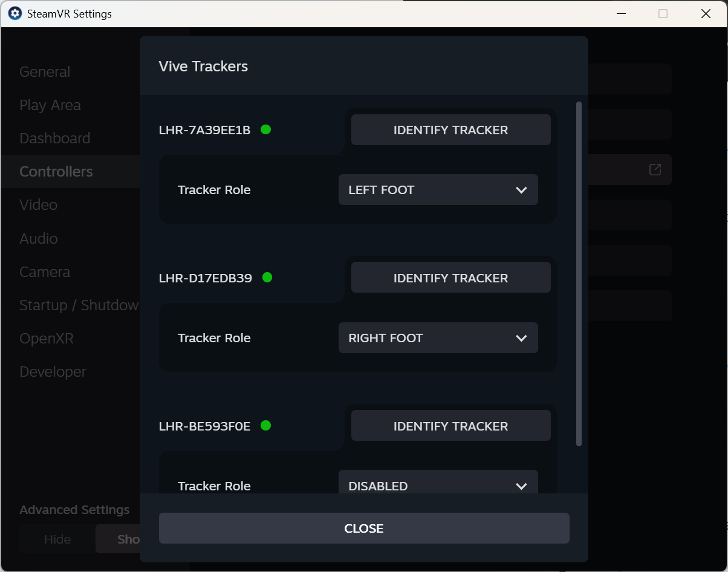This screenshot has height=572, width=728.
Task: Open the LEFT FOOT tracker role dropdown
Action: (x=438, y=190)
